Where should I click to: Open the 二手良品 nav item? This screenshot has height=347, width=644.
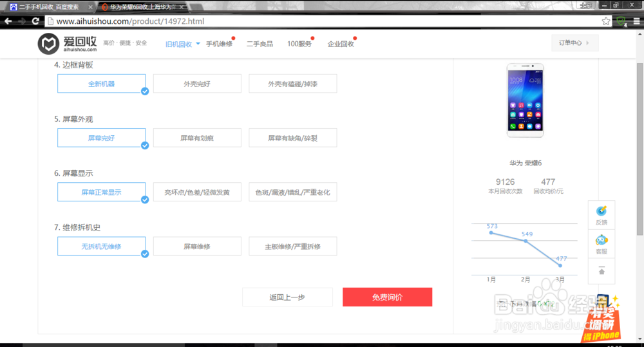tap(260, 44)
